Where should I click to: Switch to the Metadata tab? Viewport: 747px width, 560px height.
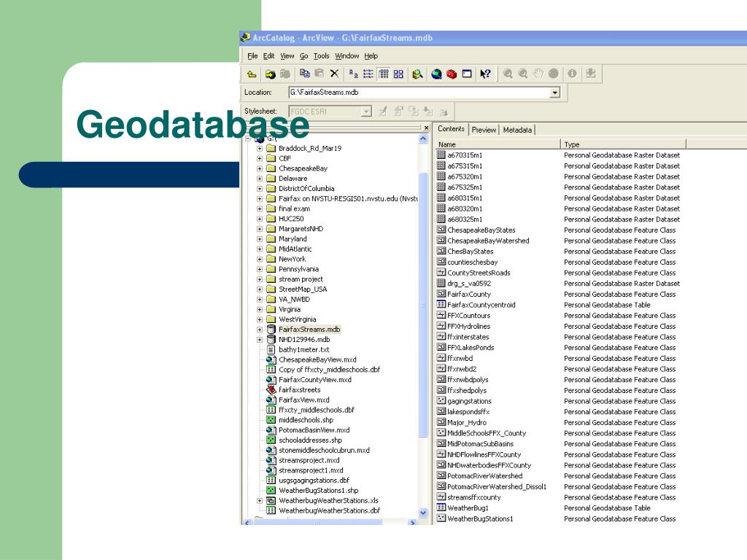pos(517,130)
